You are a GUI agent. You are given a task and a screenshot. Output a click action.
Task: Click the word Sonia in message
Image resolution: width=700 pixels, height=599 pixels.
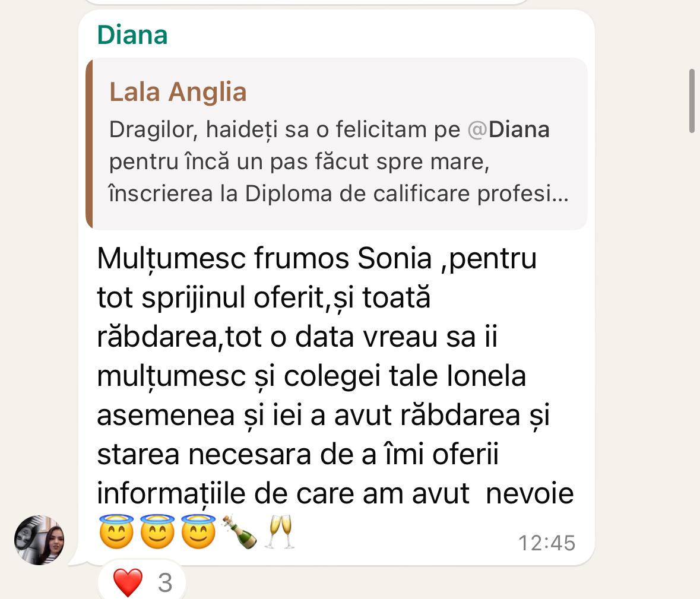point(395,258)
